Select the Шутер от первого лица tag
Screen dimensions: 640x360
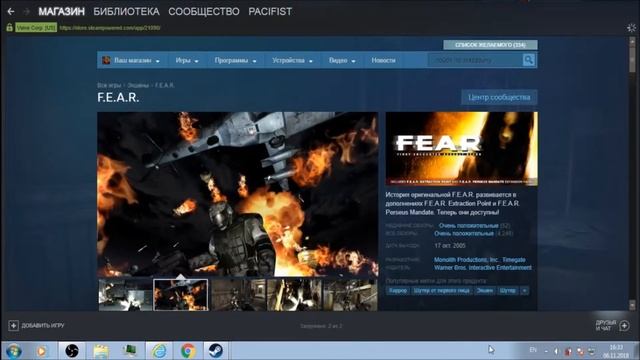441,291
